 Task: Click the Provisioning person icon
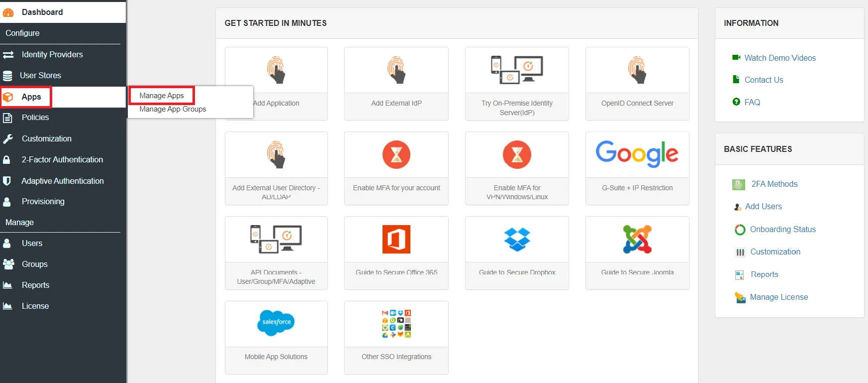click(x=7, y=202)
